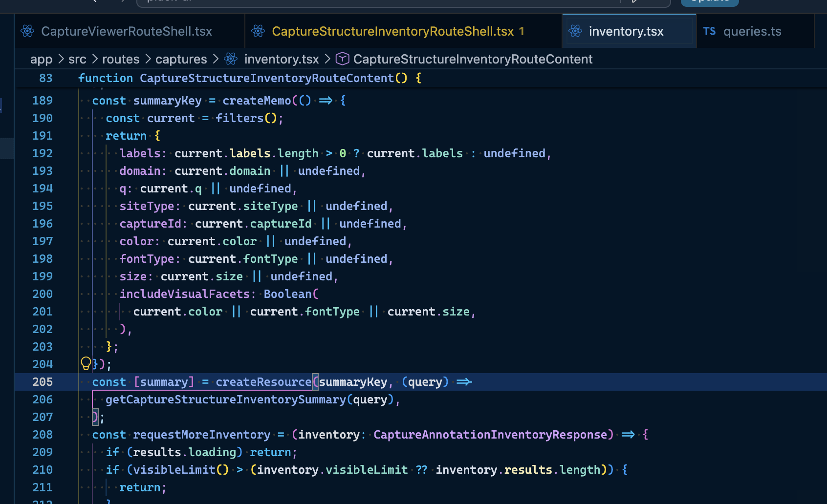Image resolution: width=827 pixels, height=504 pixels.
Task: Open the inventory.tsx breadcrumb file dropdown
Action: (282, 60)
